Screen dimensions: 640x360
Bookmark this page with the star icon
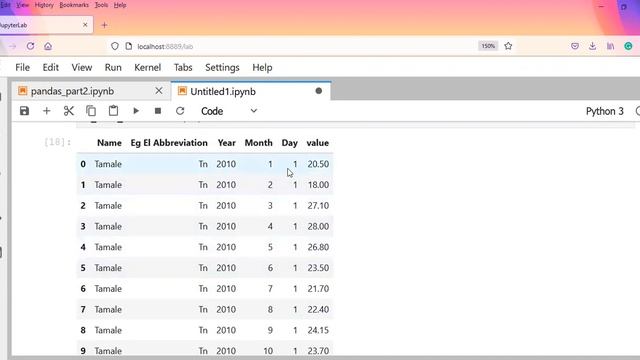508,46
